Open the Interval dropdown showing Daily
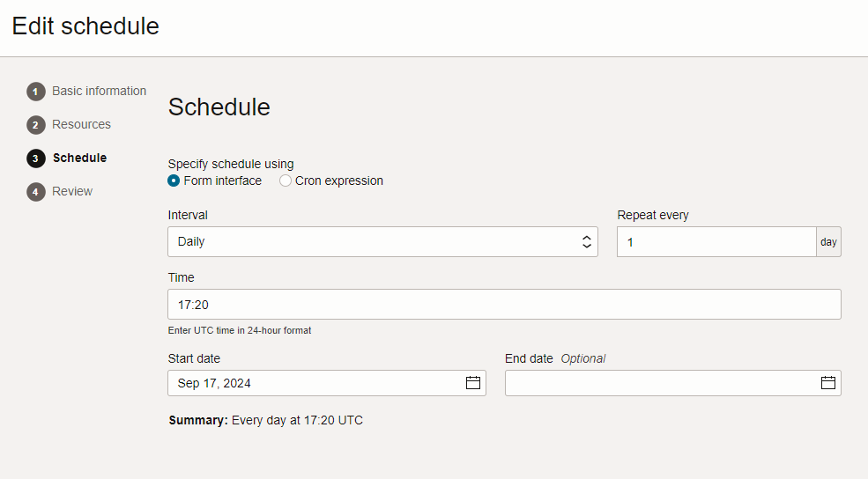Viewport: 868px width, 479px height. point(370,242)
